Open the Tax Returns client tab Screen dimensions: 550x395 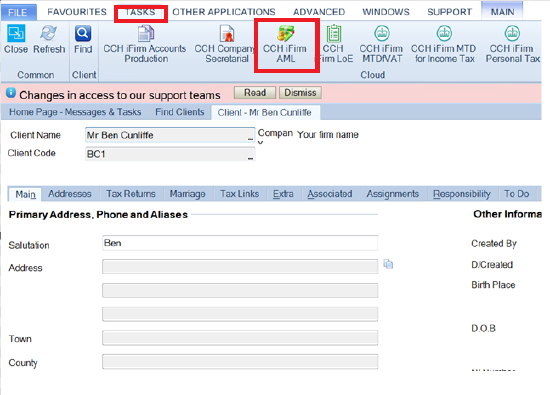click(x=131, y=194)
